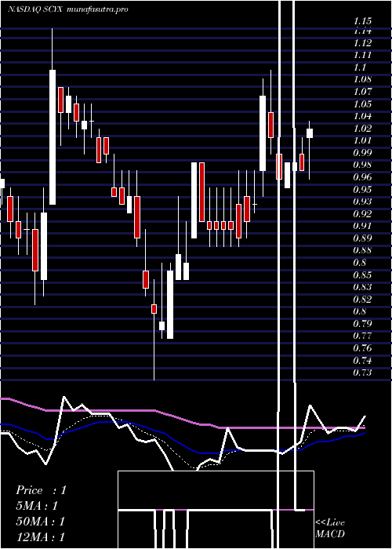This screenshot has width=392, height=549.
Task: Select the 1.04 price axis label
Action: click(362, 116)
